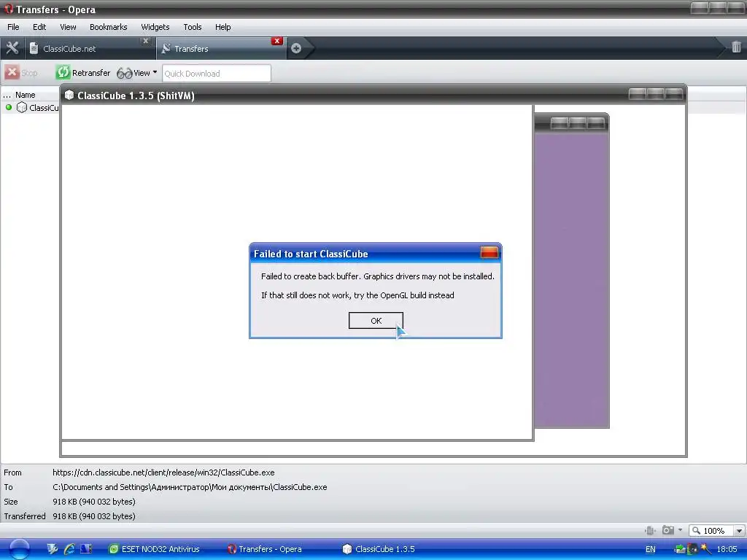Click the Opera logo in the title bar
Image resolution: width=747 pixels, height=560 pixels.
pos(8,9)
